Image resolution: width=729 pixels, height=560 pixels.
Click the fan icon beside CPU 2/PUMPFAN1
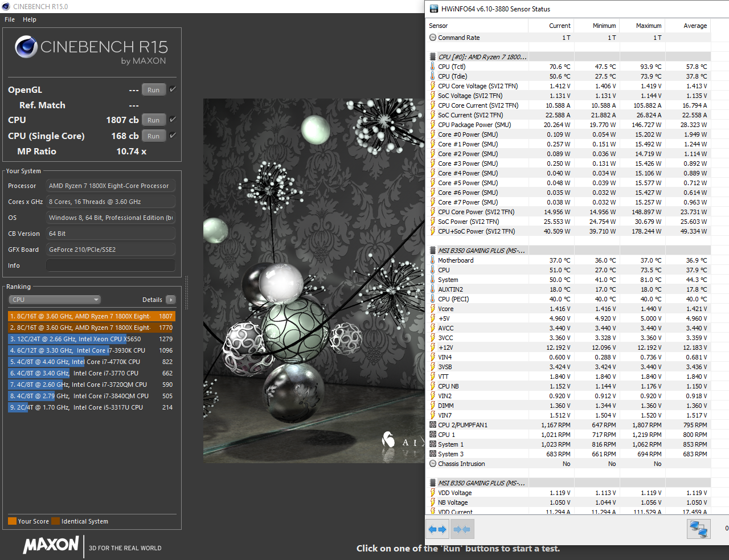(433, 425)
